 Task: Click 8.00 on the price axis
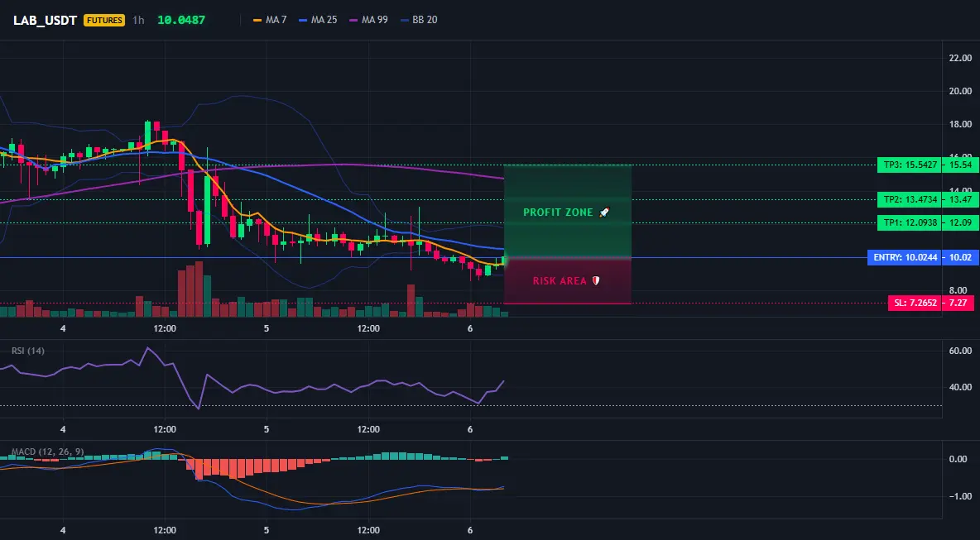(x=960, y=289)
